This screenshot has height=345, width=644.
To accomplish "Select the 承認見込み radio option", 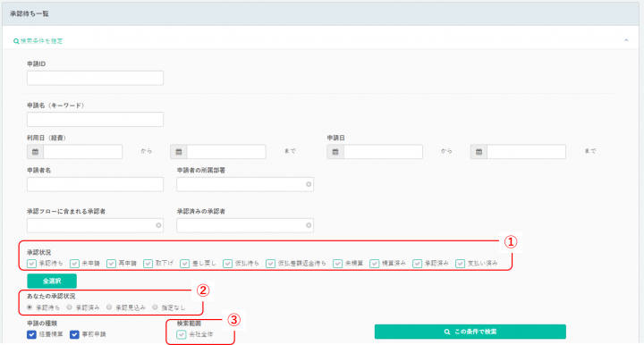I will (x=109, y=307).
